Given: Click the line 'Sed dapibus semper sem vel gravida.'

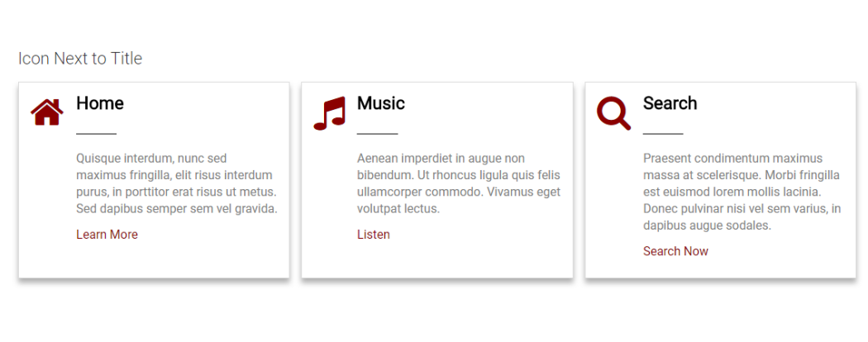Looking at the screenshot, I should coord(177,209).
